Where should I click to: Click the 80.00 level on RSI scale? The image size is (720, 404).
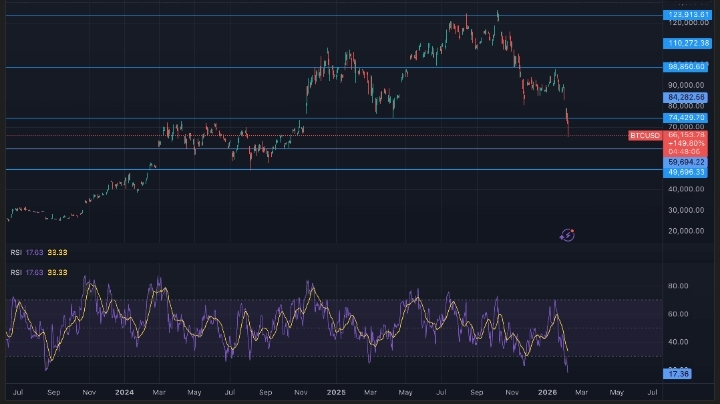click(x=679, y=285)
